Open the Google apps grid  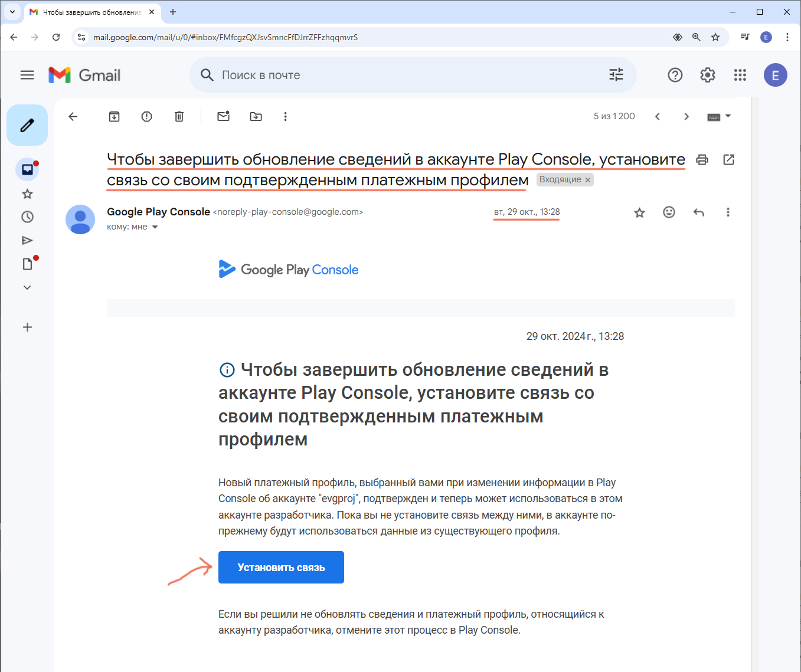[x=740, y=75]
